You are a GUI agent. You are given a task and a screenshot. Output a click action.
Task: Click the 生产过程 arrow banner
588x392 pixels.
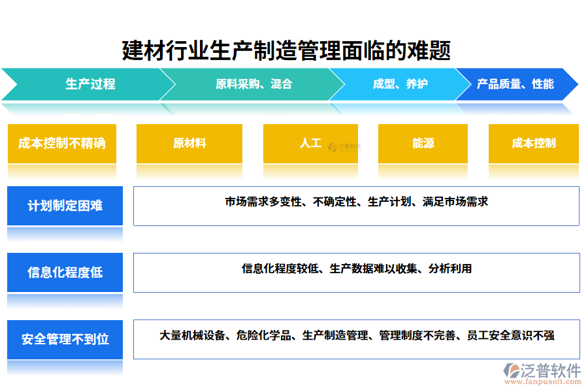pos(90,84)
